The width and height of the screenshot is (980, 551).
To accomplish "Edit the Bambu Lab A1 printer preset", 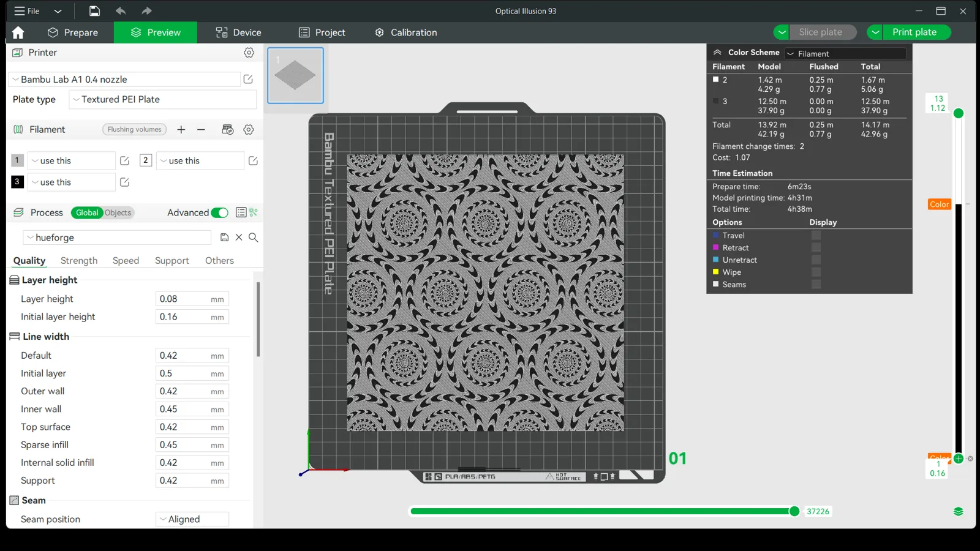I will [248, 79].
